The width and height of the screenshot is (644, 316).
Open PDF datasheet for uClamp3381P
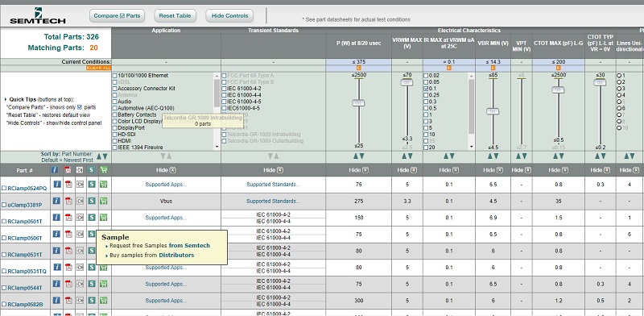tap(68, 201)
